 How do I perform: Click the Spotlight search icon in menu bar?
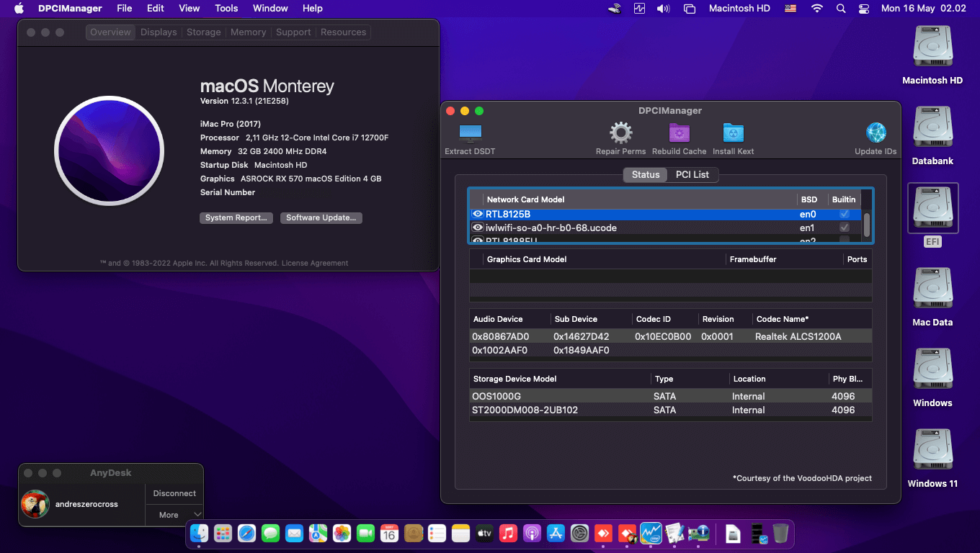tap(840, 9)
